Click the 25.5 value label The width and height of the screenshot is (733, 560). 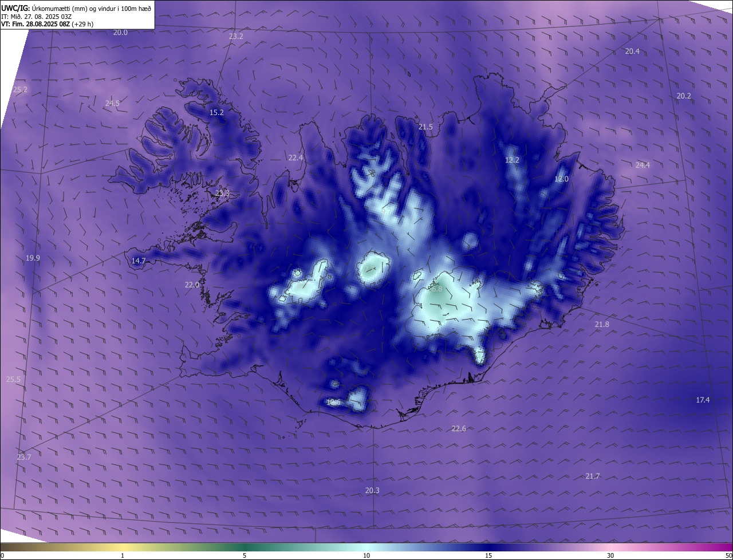click(x=13, y=379)
